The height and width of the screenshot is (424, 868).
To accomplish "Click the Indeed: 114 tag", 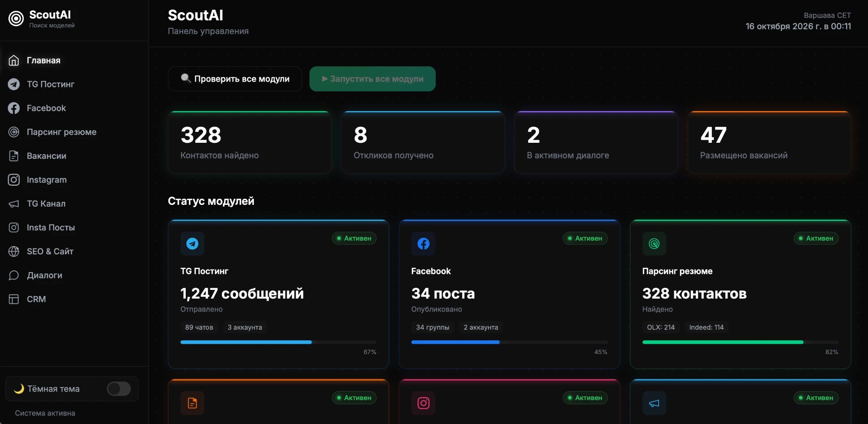I will point(707,327).
